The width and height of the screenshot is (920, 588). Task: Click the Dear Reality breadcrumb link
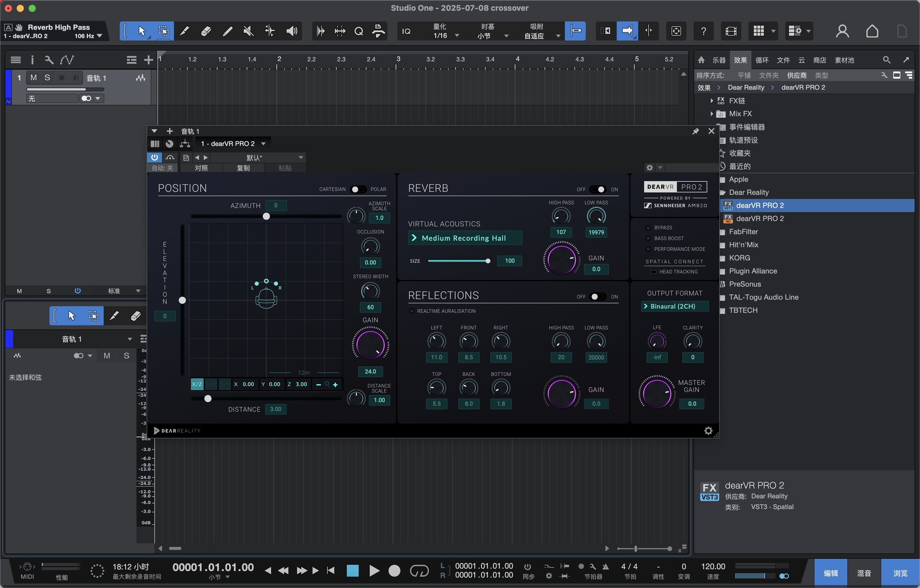coord(746,88)
